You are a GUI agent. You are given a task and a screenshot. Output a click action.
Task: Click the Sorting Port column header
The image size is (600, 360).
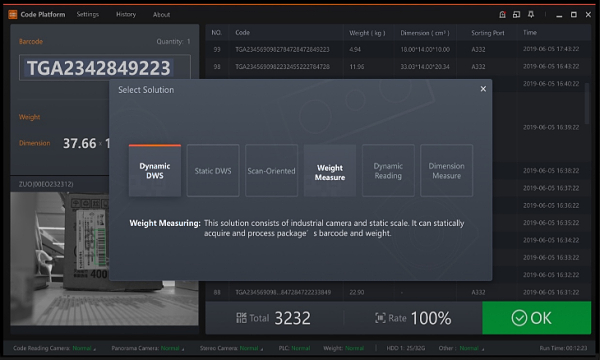coord(488,33)
